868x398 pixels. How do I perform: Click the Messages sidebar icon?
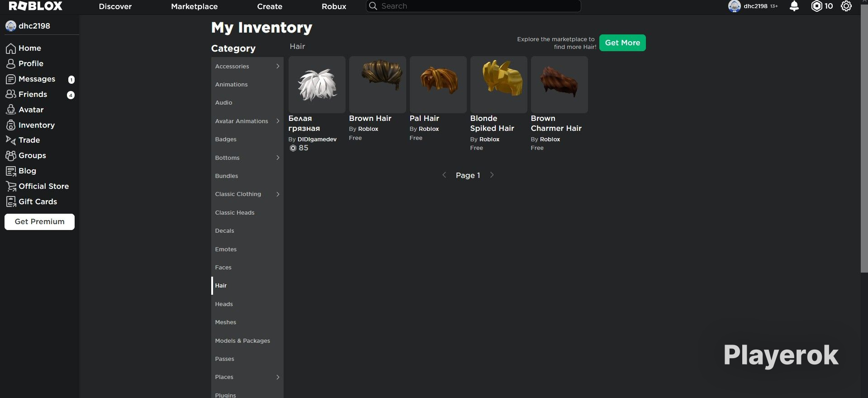tap(11, 79)
